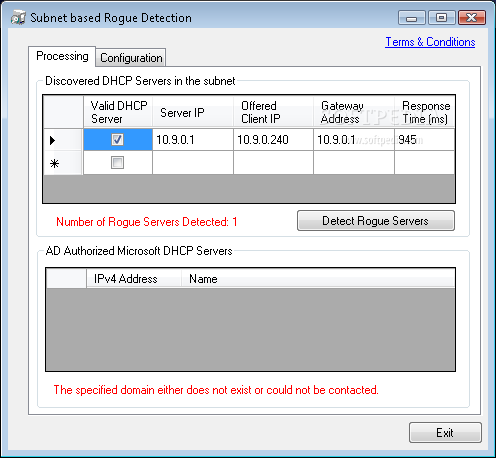Select the new-row asterisk header
The image size is (496, 458).
coord(63,163)
